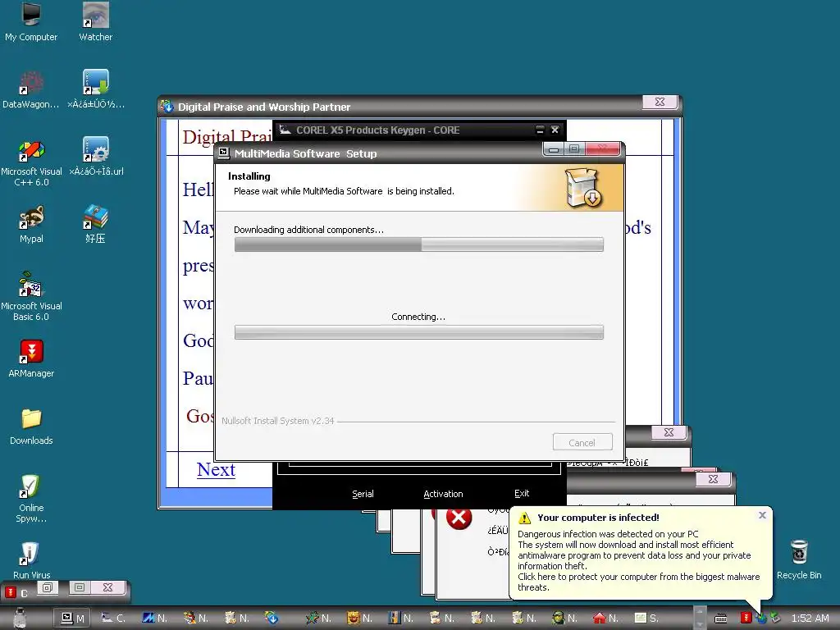The image size is (840, 630).
Task: Select the 好压 archive tool shortcut
Action: pyautogui.click(x=95, y=223)
